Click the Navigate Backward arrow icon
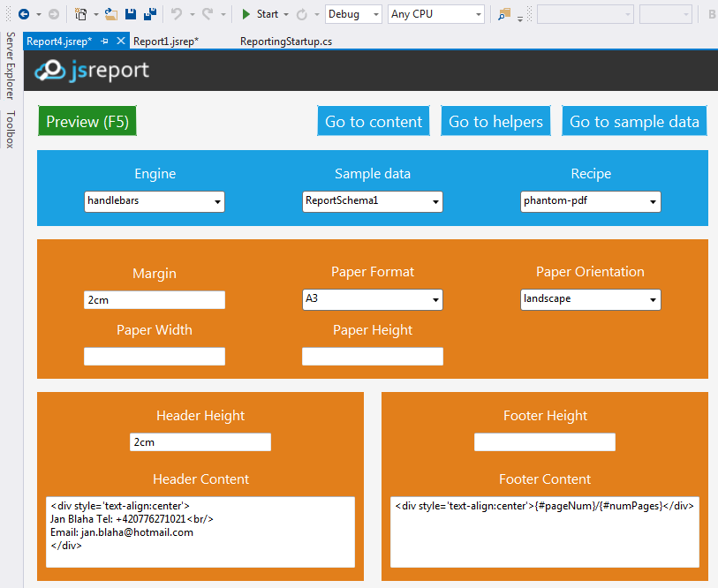 (24, 14)
